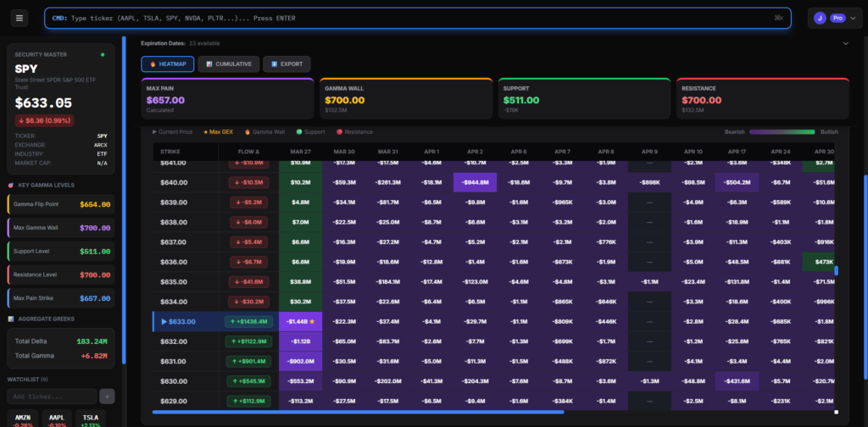Click the $473K green cell at $636.00
The height and width of the screenshot is (427, 868).
point(818,262)
